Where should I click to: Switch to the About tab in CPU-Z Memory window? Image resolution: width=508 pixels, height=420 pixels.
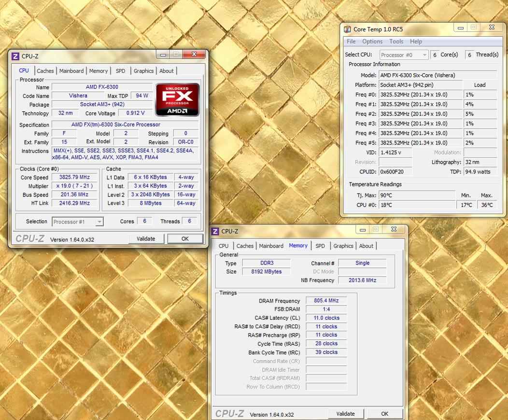[x=366, y=246]
